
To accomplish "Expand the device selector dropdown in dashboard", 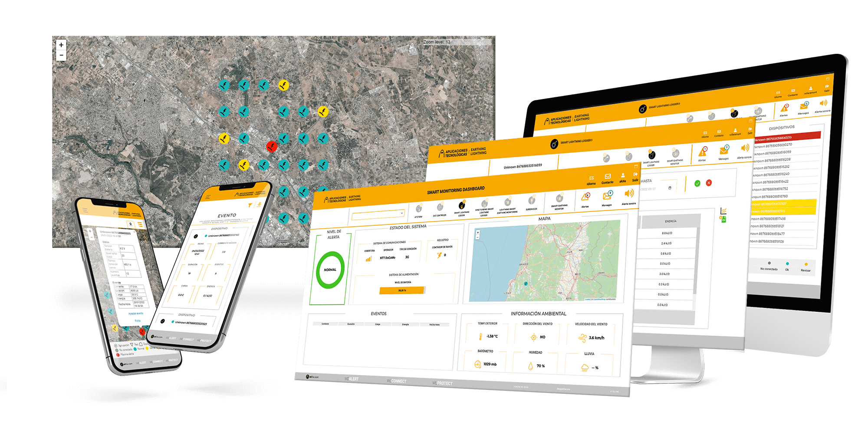I will click(x=378, y=214).
